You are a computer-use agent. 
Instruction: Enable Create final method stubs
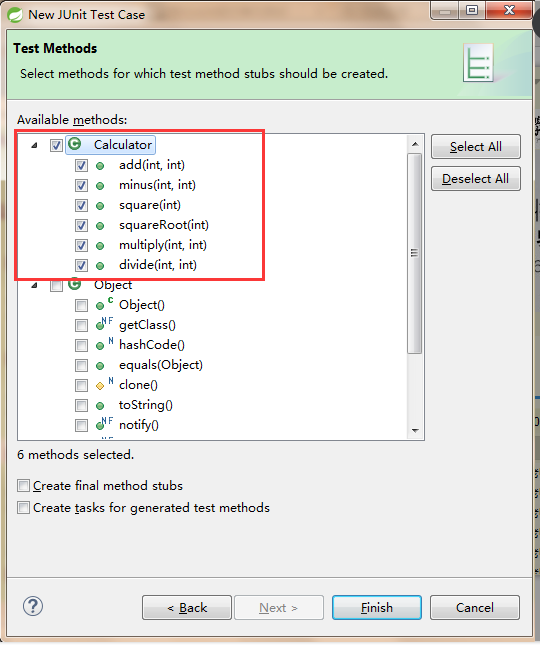(x=23, y=485)
